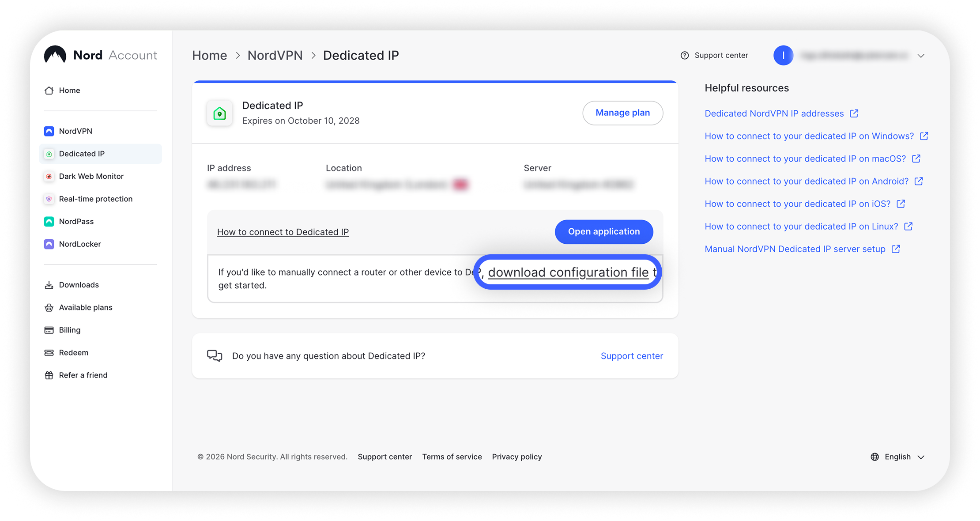Open How to connect to Dedicated IP link
This screenshot has width=980, height=521.
tap(283, 232)
